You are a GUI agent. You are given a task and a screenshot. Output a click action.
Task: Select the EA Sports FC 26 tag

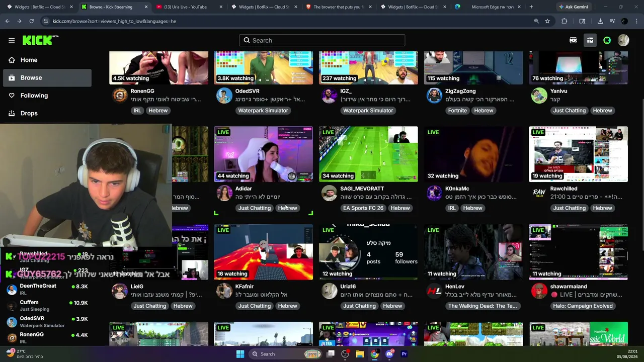coord(363,208)
